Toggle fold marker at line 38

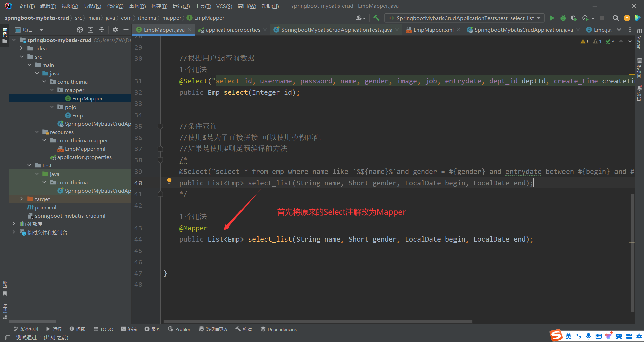pos(160,160)
